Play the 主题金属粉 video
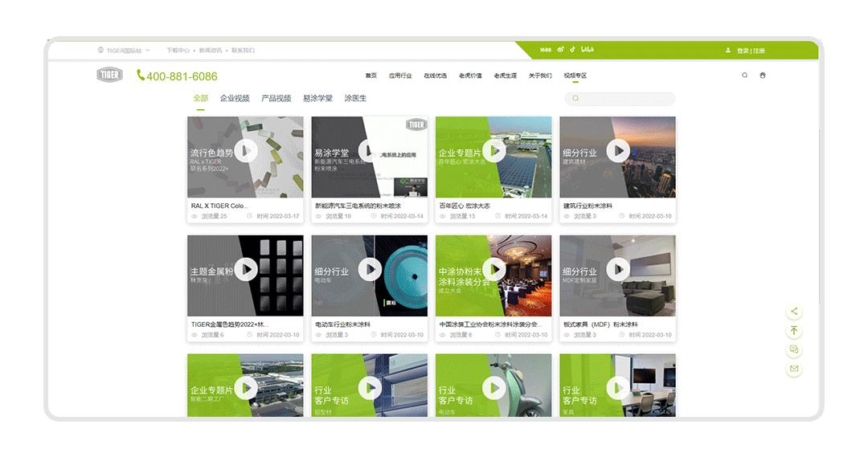 coord(246,269)
